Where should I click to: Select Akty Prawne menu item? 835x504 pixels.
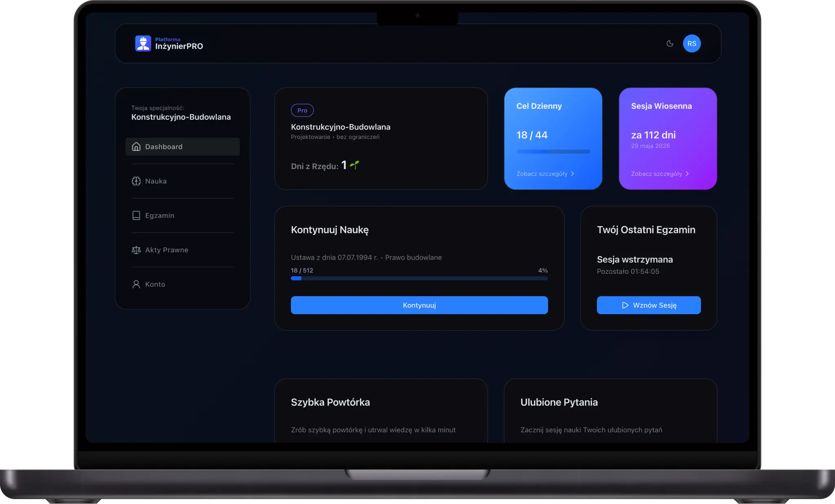click(166, 250)
